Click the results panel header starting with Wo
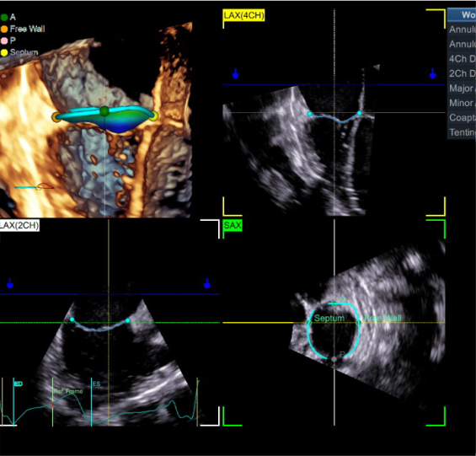476x456 pixels. coord(462,14)
